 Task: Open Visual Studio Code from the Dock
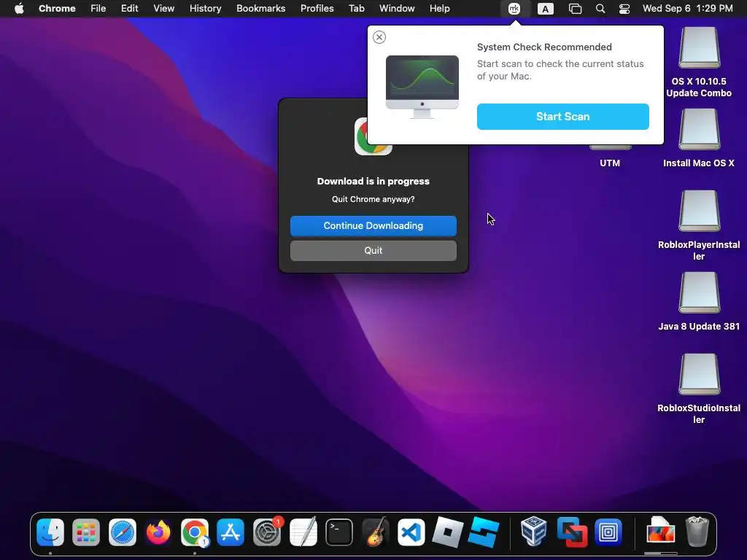pos(411,532)
